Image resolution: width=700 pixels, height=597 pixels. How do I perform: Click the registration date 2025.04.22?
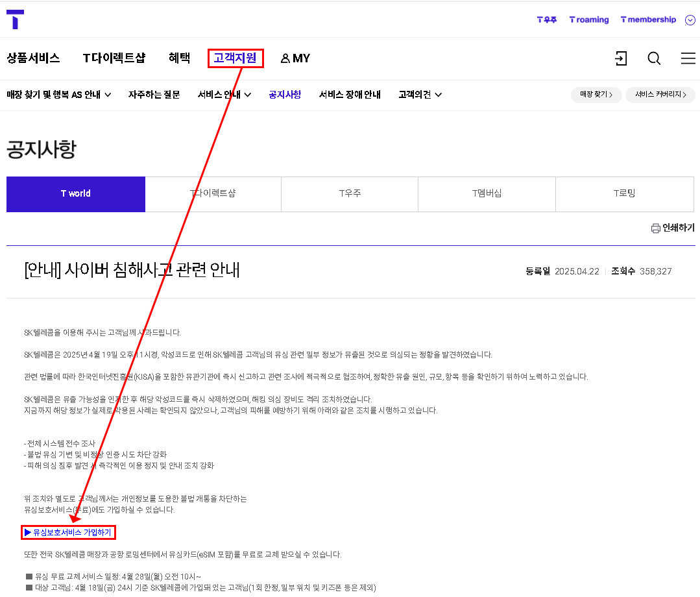(x=577, y=271)
